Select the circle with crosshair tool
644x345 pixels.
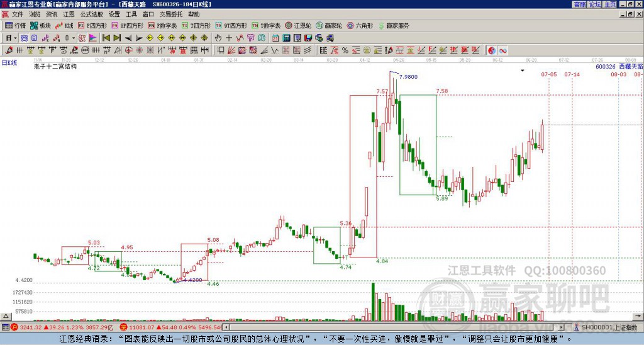click(128, 50)
